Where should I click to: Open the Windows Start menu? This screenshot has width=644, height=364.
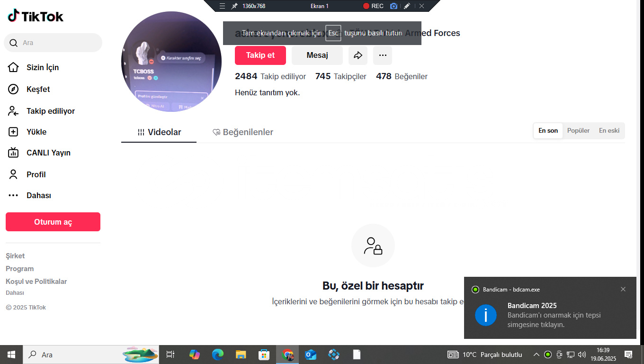pyautogui.click(x=11, y=355)
